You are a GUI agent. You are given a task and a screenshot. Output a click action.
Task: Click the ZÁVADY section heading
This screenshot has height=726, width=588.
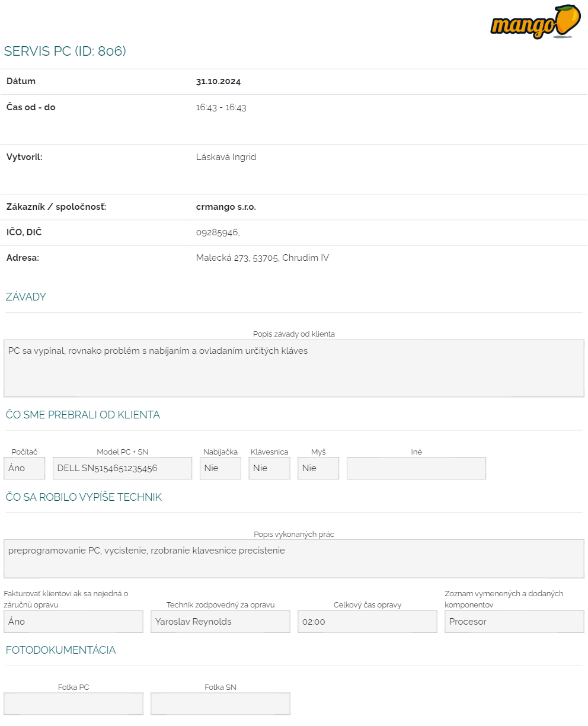click(x=26, y=297)
